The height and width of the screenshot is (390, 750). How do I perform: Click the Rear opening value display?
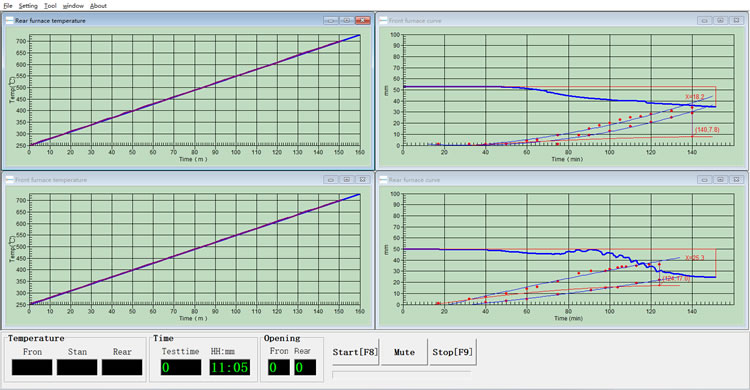[x=305, y=367]
